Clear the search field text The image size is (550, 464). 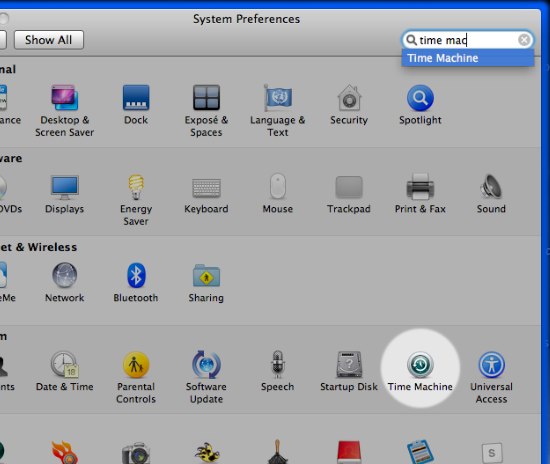point(524,40)
